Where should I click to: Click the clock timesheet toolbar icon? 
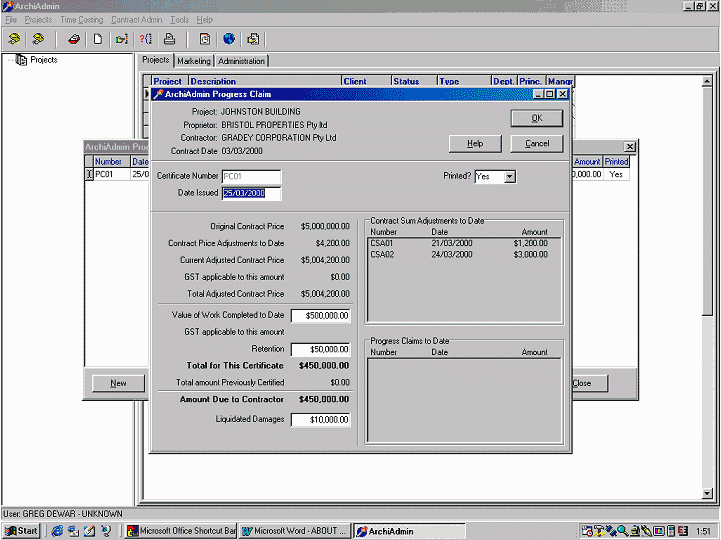tap(205, 39)
